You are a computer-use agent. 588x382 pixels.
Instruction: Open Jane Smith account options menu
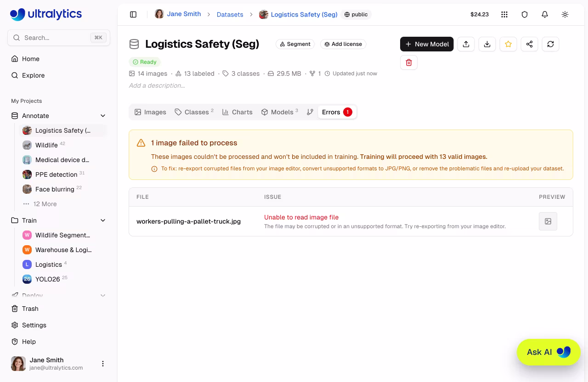pos(103,364)
